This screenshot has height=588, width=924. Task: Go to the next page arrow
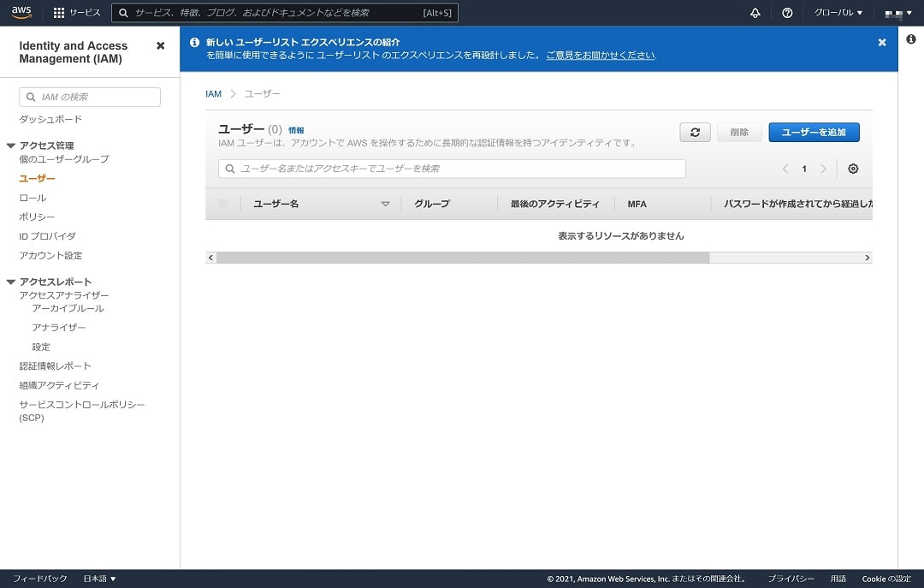click(x=823, y=169)
